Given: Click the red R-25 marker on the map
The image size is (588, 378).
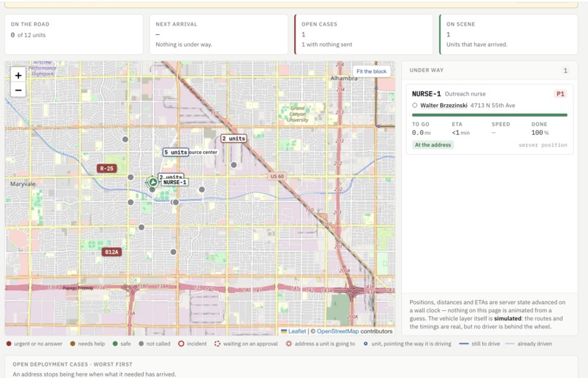Looking at the screenshot, I should click(x=107, y=169).
